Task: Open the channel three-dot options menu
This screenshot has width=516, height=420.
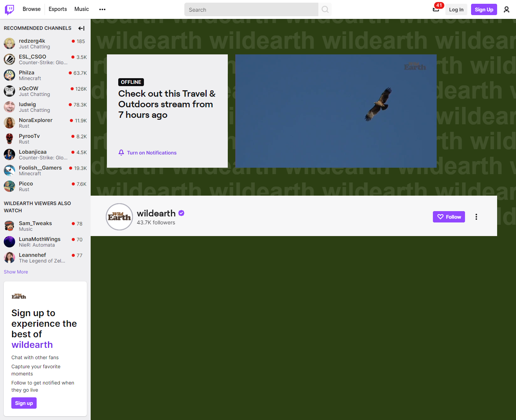Action: click(x=476, y=217)
